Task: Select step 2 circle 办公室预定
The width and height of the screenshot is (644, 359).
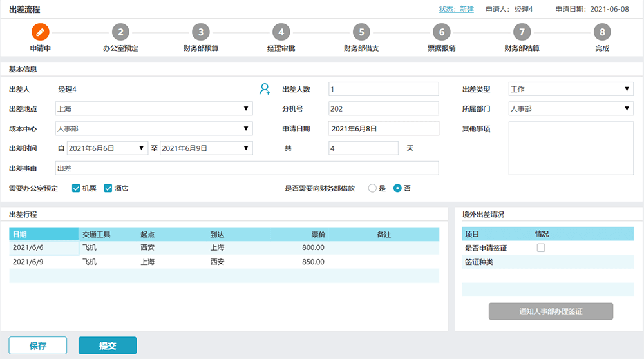Action: 120,32
